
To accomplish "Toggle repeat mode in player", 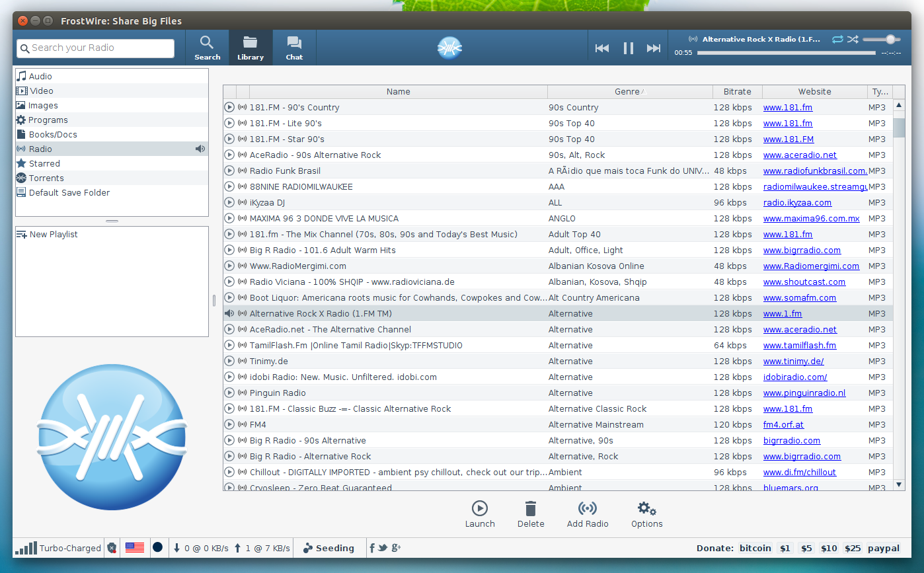I will point(837,40).
